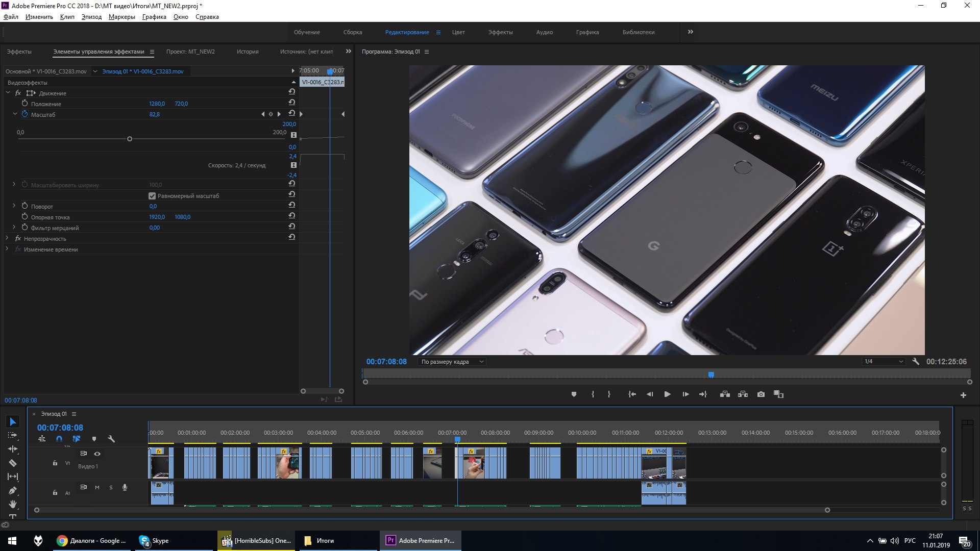Toggle Motion effect fx on/off
This screenshot has height=551, width=980.
pyautogui.click(x=18, y=93)
